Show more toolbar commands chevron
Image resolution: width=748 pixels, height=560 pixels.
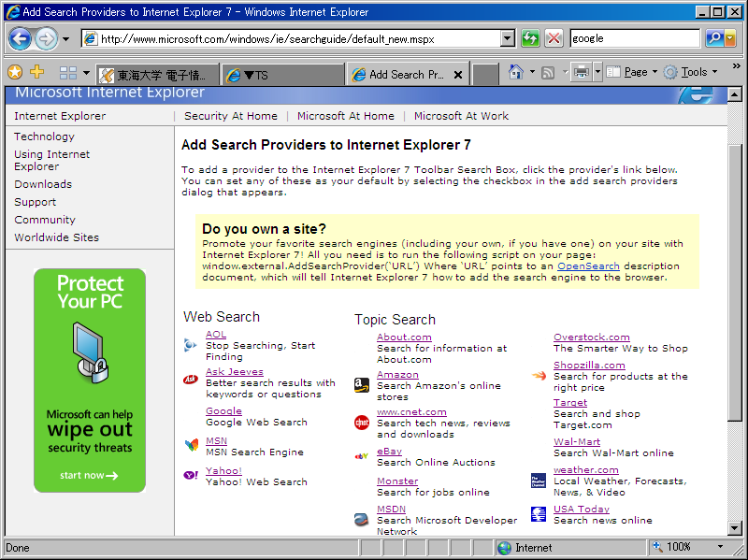point(736,66)
